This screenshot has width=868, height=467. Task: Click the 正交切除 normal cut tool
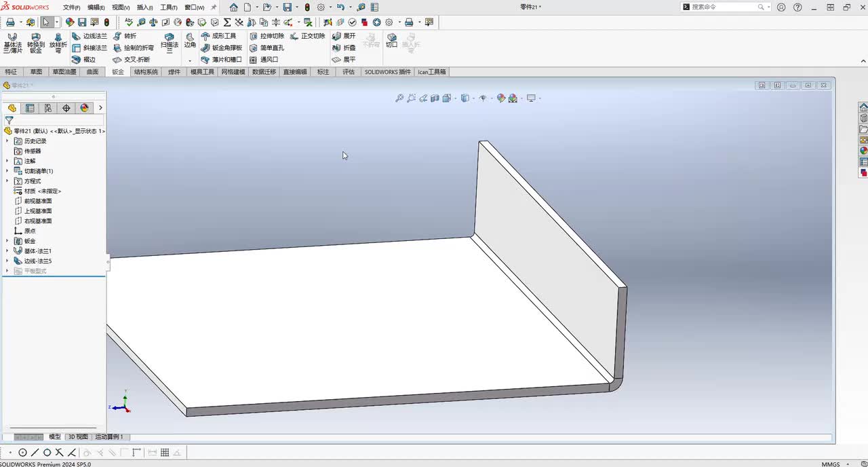coord(308,36)
